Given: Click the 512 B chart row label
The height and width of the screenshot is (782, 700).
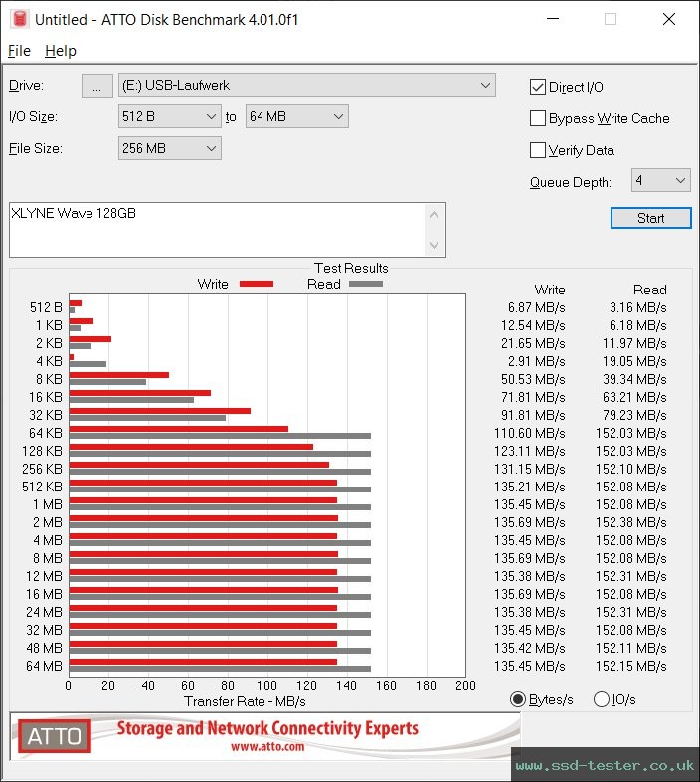Looking at the screenshot, I should [46, 307].
